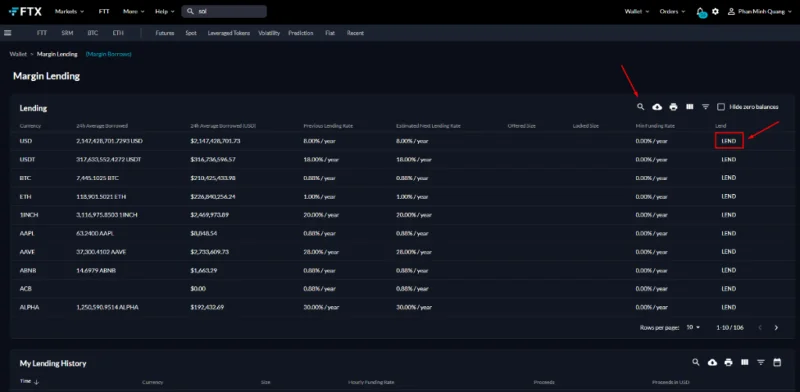Open the BTC quick link
Viewport: 800px width, 392px height.
point(93,33)
